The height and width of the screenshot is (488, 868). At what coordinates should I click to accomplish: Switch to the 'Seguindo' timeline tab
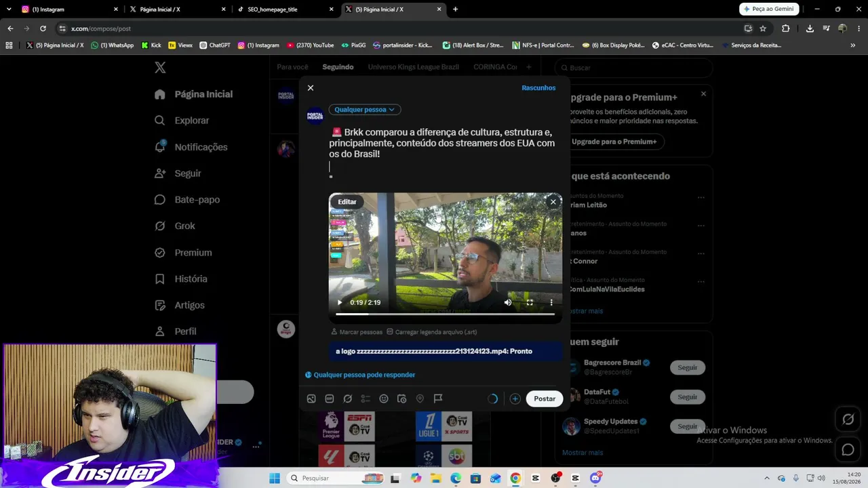tap(338, 67)
